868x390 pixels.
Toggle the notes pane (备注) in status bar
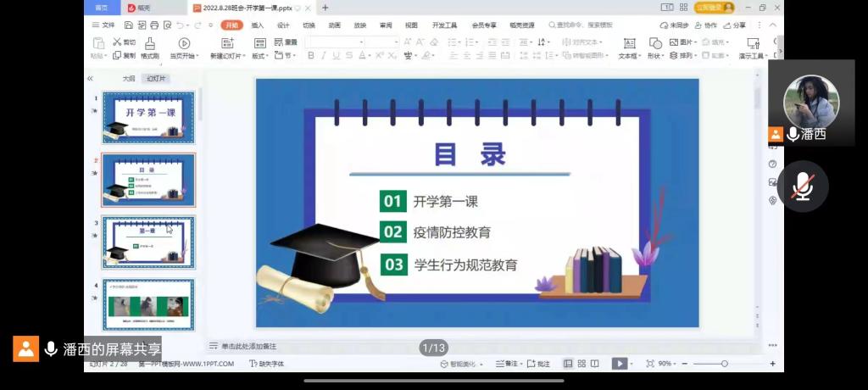point(509,364)
